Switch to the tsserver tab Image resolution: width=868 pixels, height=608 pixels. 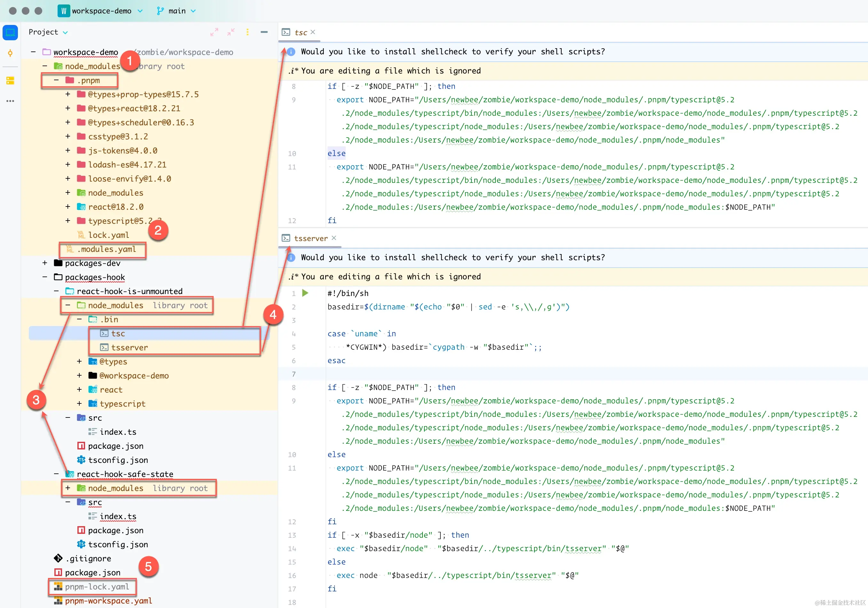tap(311, 238)
